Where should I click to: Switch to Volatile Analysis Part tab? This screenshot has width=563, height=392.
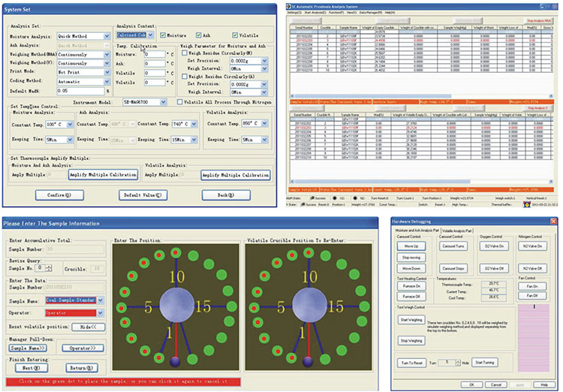(x=456, y=231)
